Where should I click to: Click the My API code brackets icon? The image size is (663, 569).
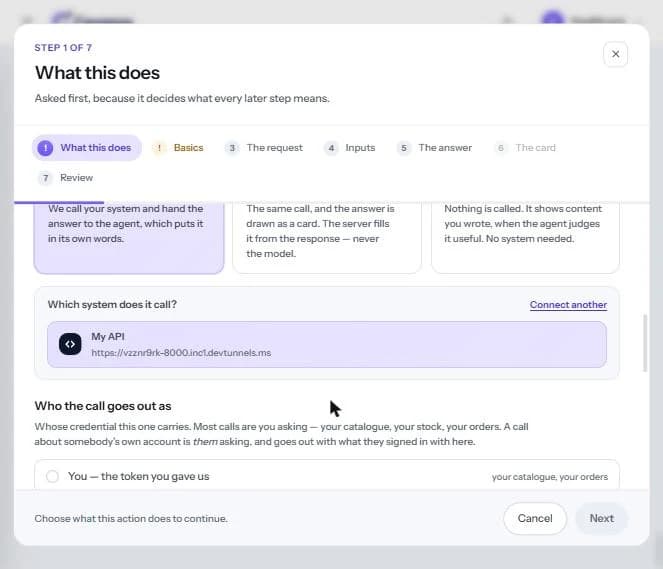click(70, 344)
